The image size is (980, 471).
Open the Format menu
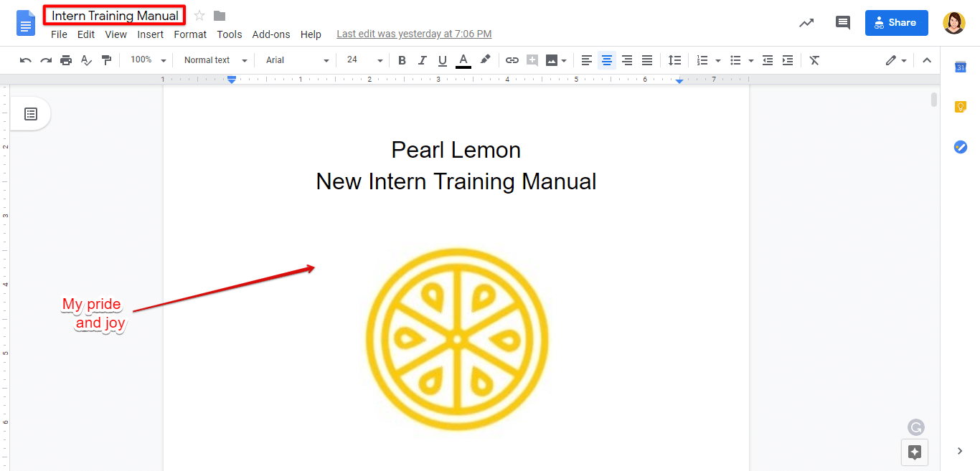click(x=190, y=34)
